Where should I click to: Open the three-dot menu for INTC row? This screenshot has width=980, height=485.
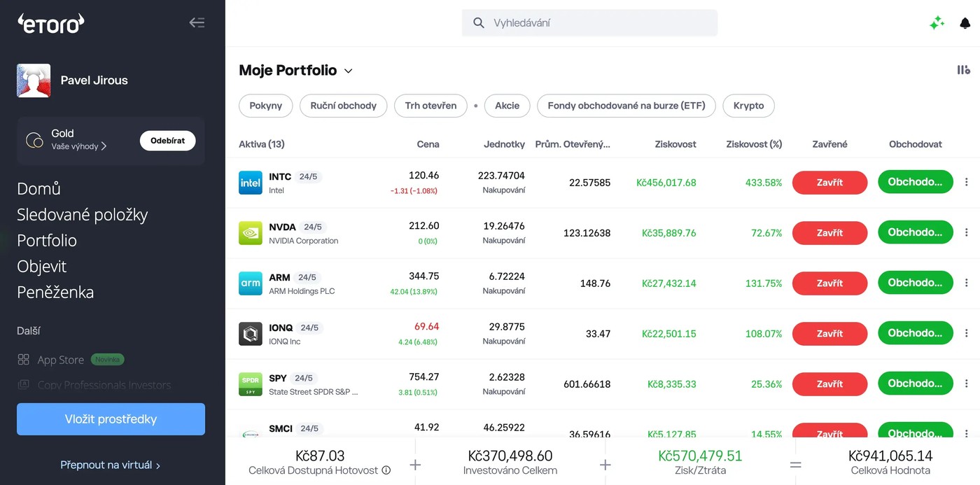coord(967,183)
